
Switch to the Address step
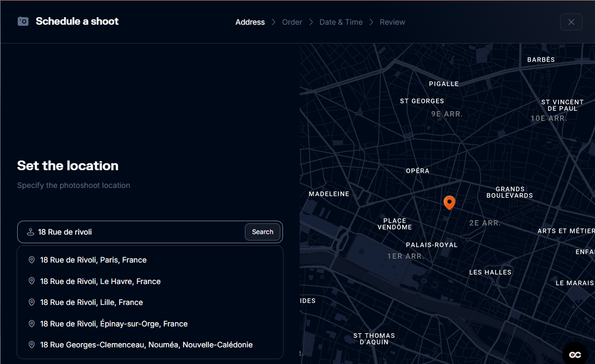(250, 22)
